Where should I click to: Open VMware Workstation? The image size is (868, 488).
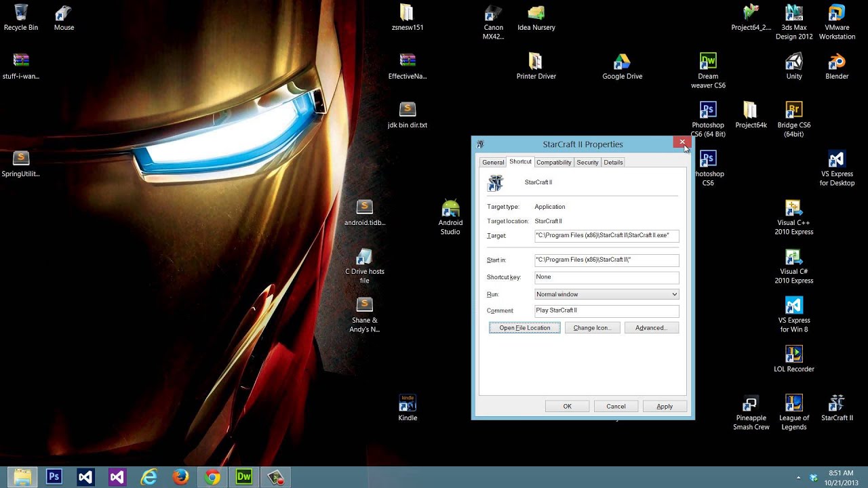coord(836,17)
